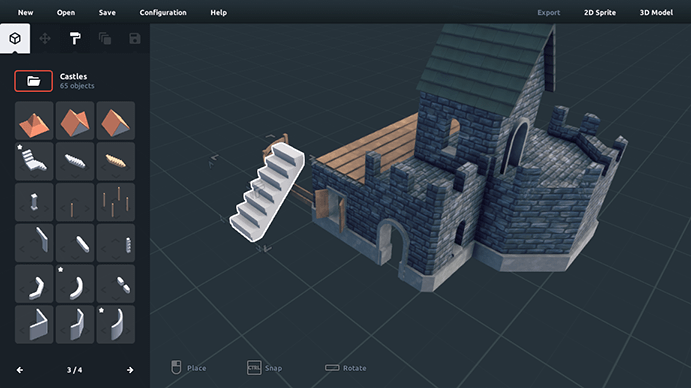Select the cube object placement tool
The height and width of the screenshot is (388, 691).
15,39
